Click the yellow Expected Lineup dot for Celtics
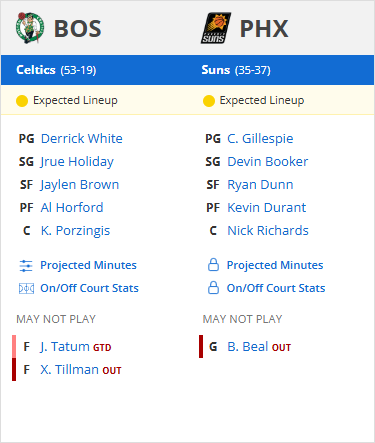 (22, 101)
